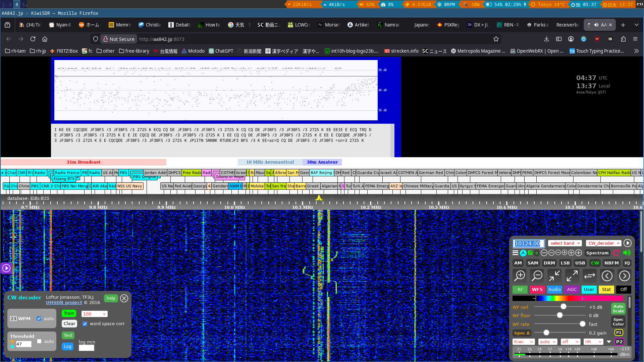This screenshot has height=362, width=644.
Task: Switch to the WF5 tab
Action: coord(537,290)
